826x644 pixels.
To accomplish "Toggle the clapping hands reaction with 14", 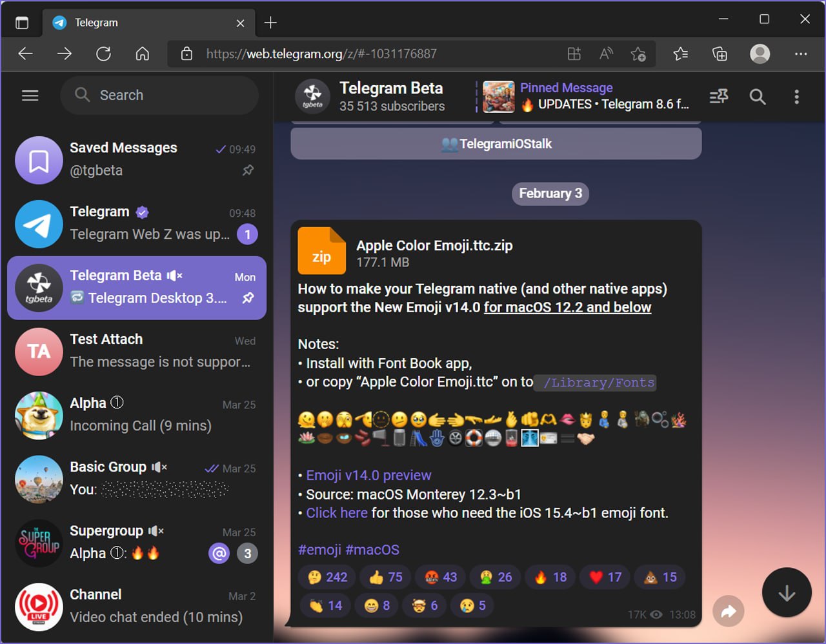I will coord(325,605).
